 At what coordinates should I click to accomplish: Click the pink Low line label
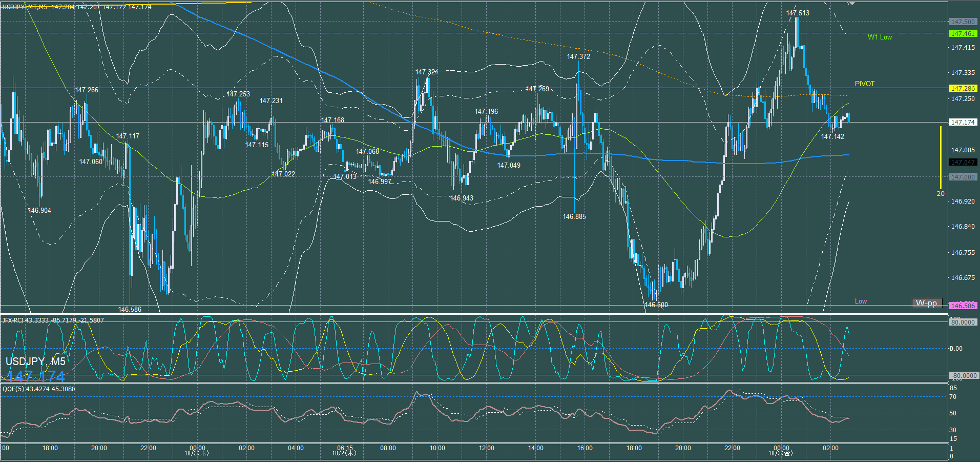click(861, 301)
